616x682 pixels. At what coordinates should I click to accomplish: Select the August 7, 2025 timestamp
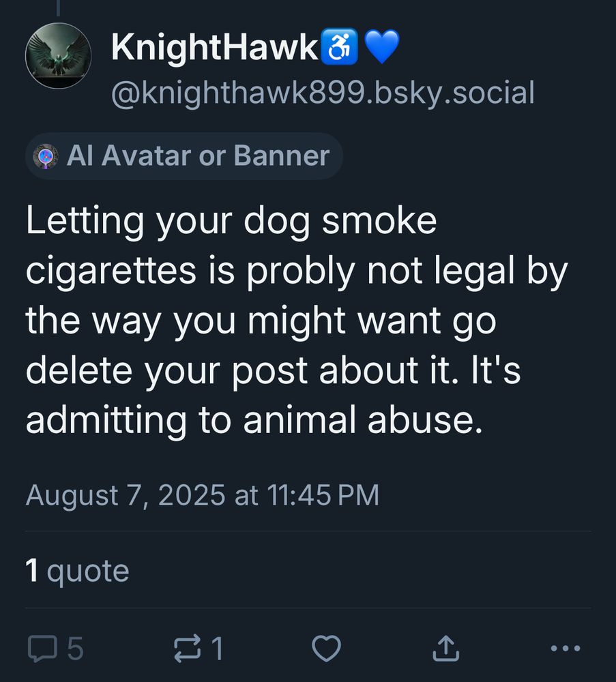click(x=203, y=496)
